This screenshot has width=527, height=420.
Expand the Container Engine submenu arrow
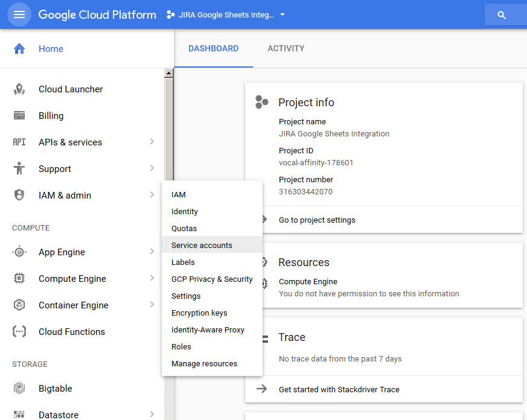click(x=152, y=305)
